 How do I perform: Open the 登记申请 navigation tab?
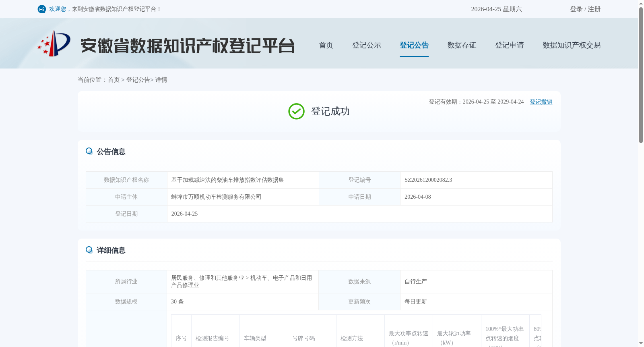point(510,45)
